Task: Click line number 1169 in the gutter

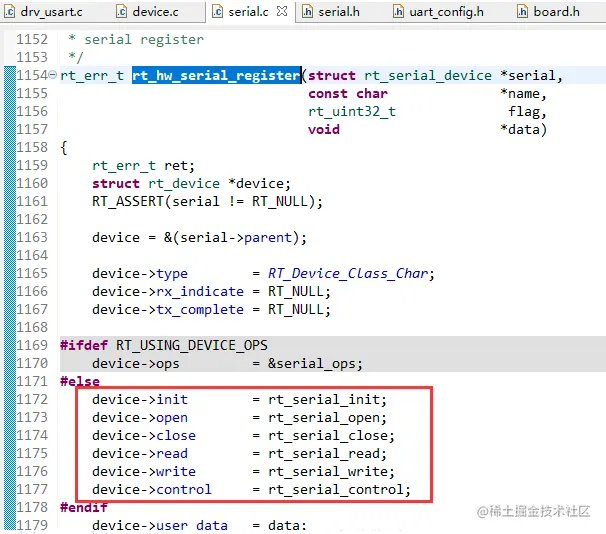Action: pos(32,345)
